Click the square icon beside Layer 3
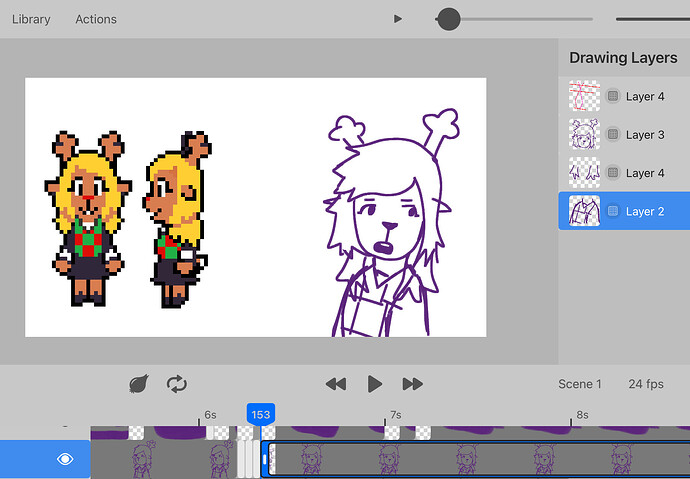This screenshot has width=690, height=479. click(613, 134)
